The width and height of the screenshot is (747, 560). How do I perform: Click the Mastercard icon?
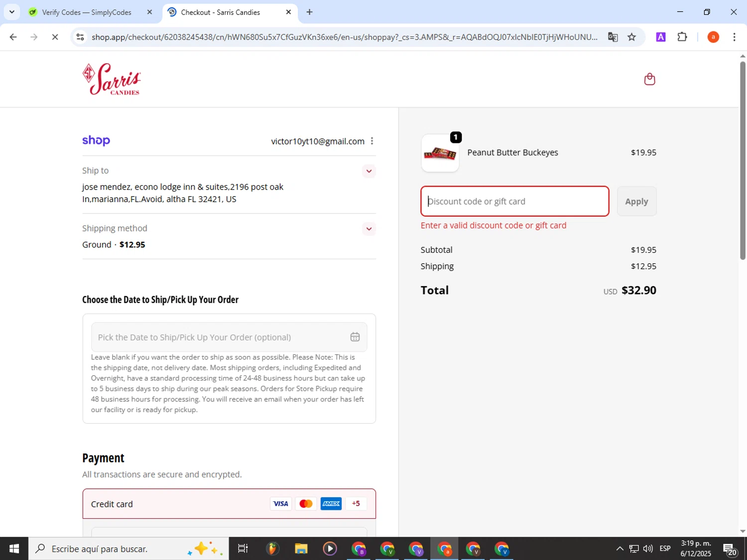306,504
